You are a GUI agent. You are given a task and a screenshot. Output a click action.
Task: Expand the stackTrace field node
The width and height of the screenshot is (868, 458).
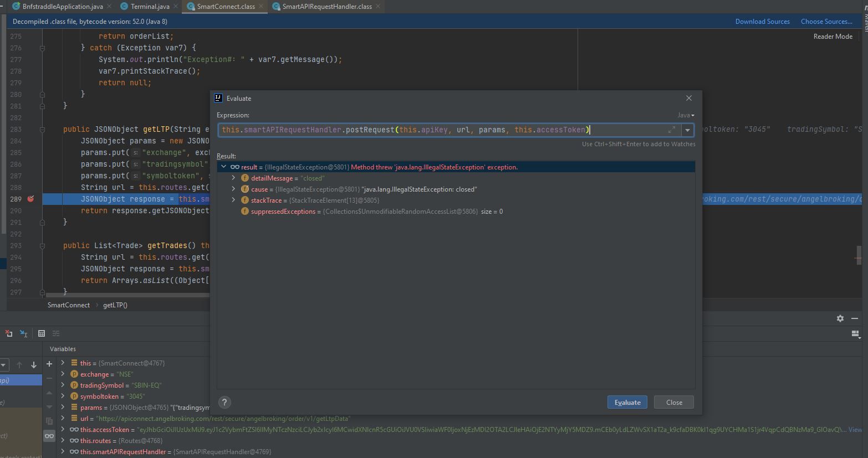(x=233, y=200)
